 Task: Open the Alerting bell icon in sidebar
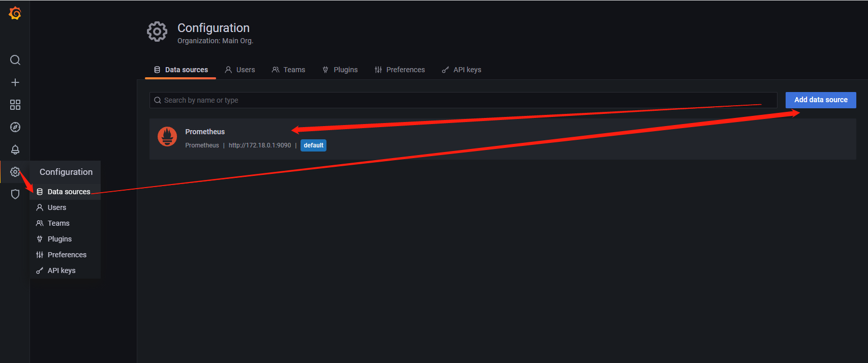(x=15, y=149)
